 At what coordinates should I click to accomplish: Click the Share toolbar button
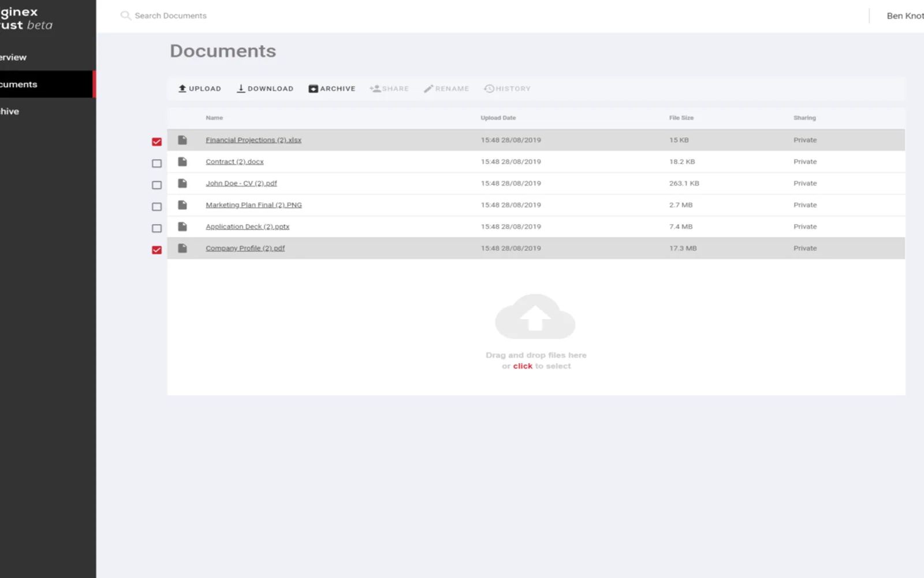point(389,88)
